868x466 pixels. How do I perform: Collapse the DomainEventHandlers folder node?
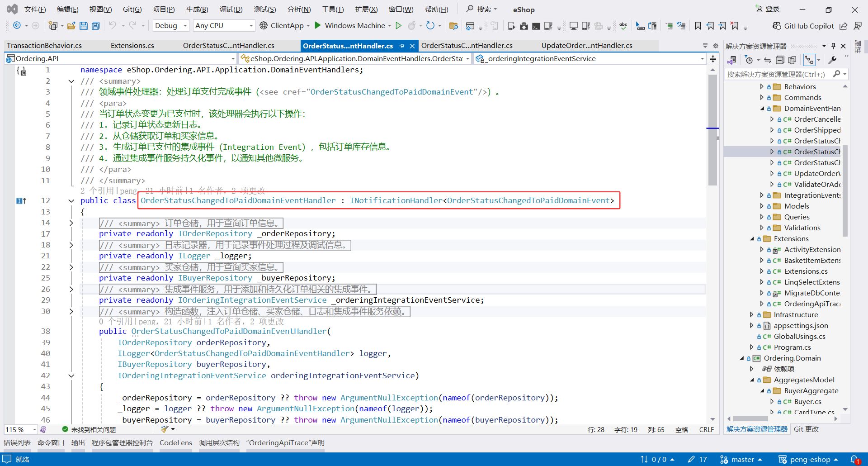[762, 108]
